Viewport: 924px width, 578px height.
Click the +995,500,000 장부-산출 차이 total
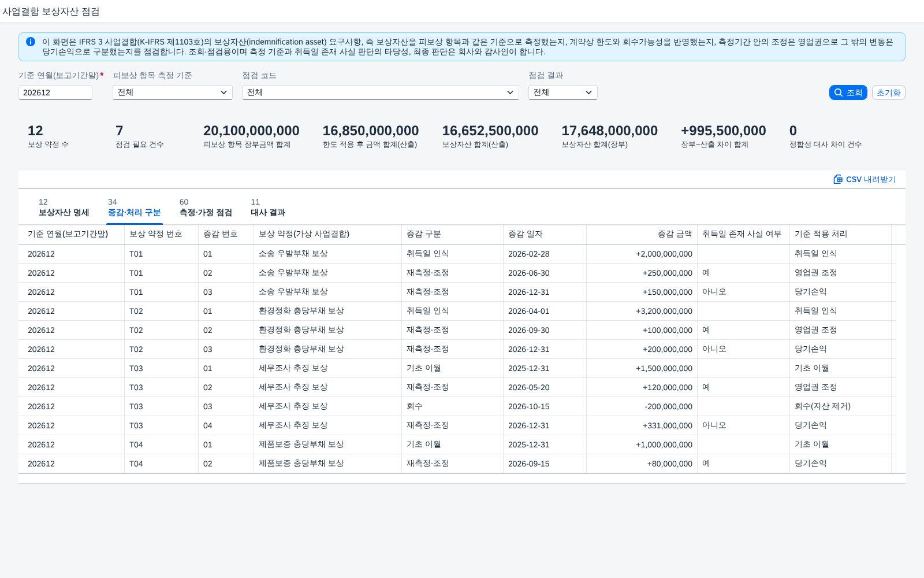click(723, 131)
